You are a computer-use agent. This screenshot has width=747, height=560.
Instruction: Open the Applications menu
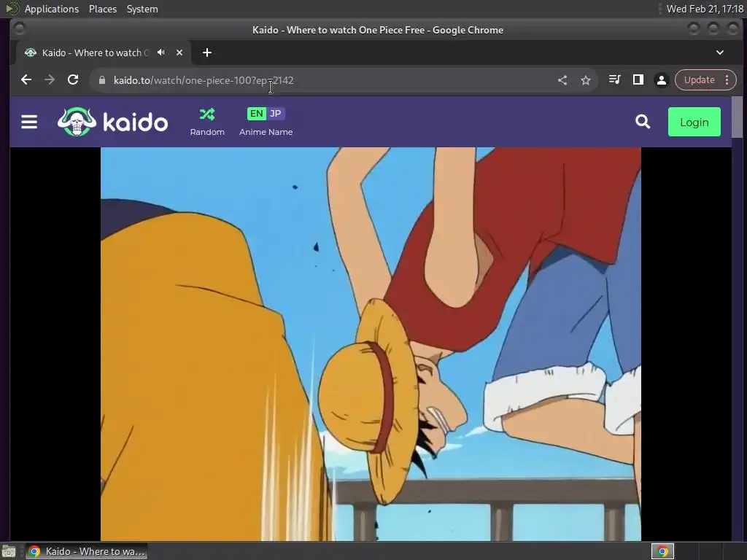tap(52, 9)
